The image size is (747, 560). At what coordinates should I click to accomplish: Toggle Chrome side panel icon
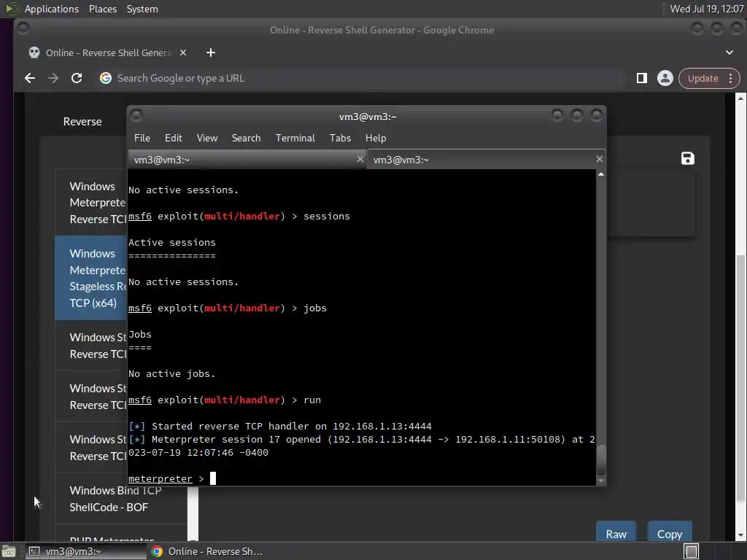click(x=642, y=78)
